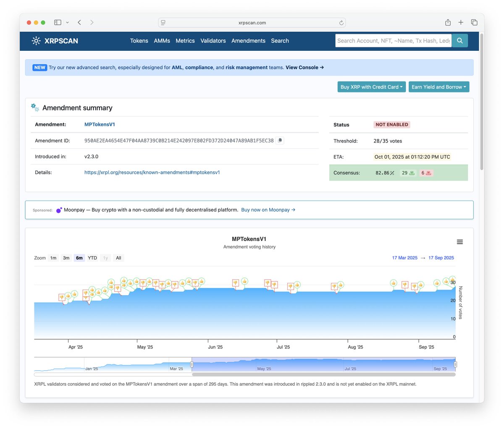
Task: Expand Earn Yield and Borrow dropdown
Action: pos(439,87)
